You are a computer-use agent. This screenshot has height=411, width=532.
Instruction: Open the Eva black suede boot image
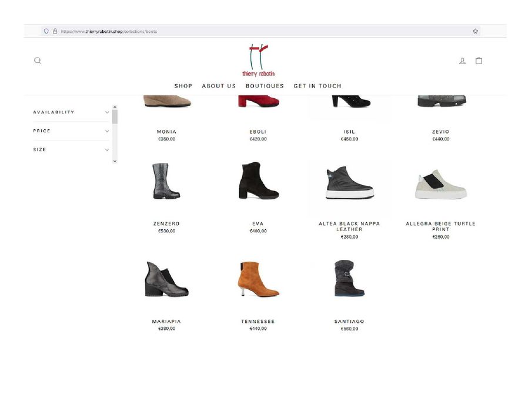pyautogui.click(x=259, y=180)
